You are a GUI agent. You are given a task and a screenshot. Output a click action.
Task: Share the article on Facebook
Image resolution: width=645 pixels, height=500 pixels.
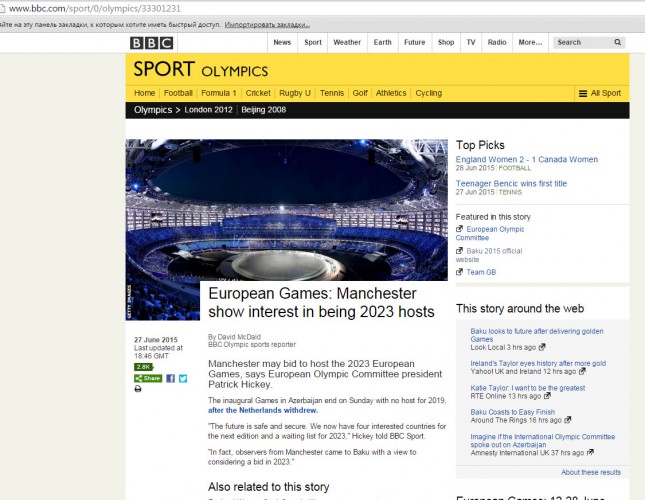(x=170, y=379)
